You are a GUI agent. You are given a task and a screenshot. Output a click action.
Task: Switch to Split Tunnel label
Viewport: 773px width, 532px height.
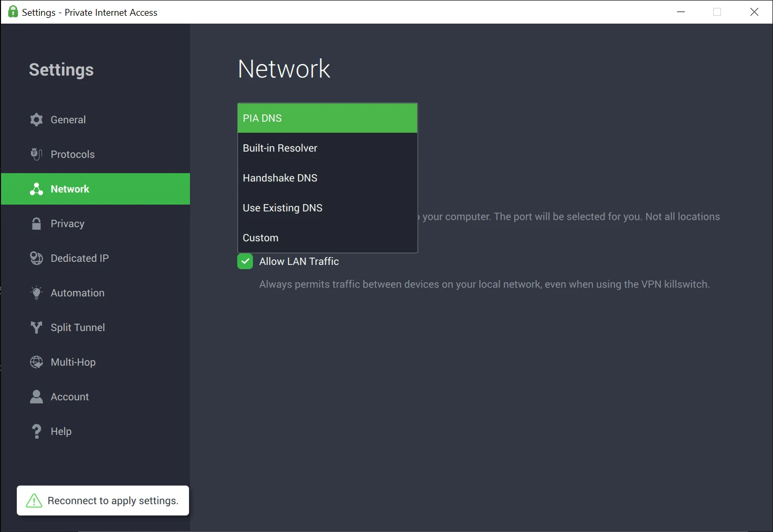pyautogui.click(x=78, y=327)
